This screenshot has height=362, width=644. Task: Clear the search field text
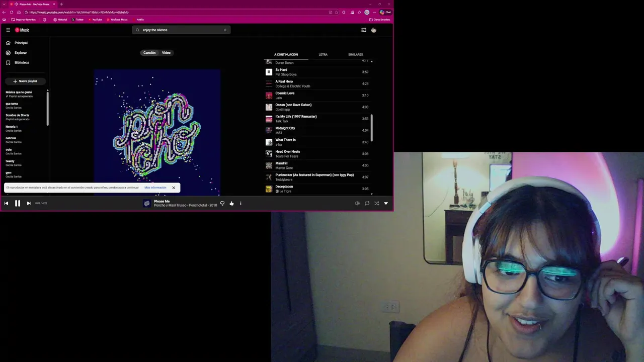pos(225,30)
